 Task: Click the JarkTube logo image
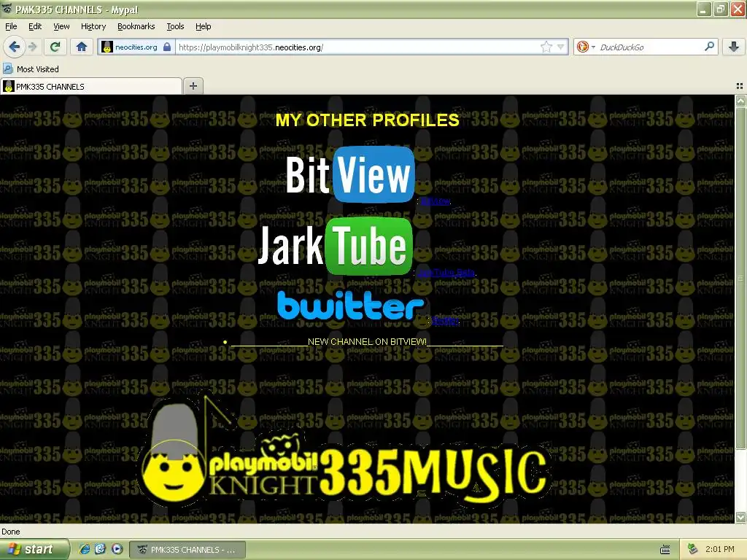tap(335, 246)
